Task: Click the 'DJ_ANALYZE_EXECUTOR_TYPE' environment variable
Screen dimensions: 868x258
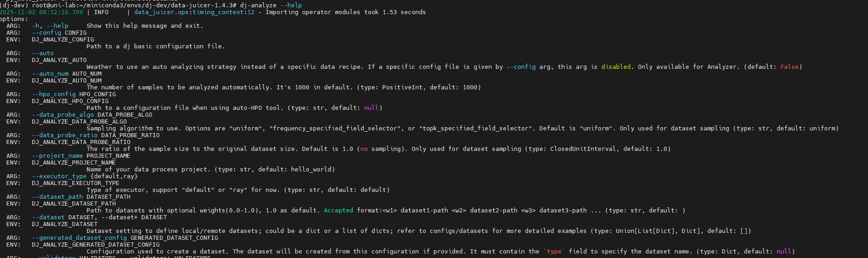Action: (x=76, y=183)
